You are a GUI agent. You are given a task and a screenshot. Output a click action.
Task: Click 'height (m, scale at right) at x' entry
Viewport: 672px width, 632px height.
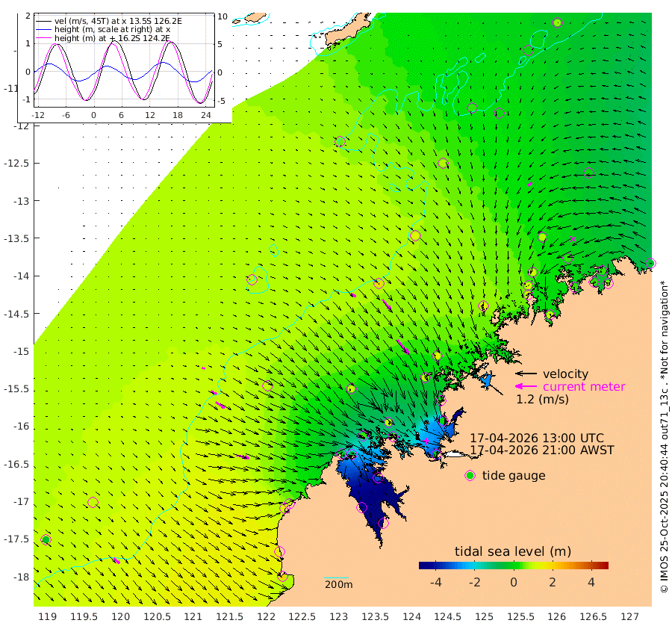pyautogui.click(x=112, y=30)
